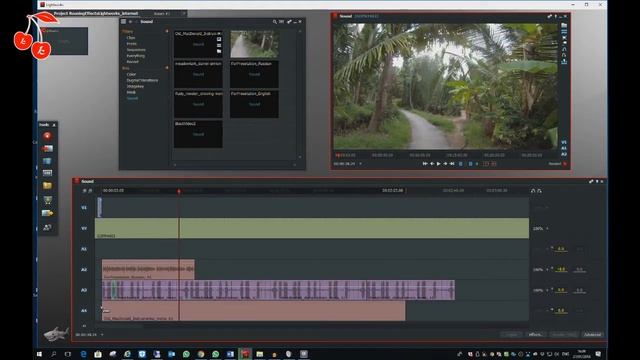Click the topmost icon on viewer's right strip

pos(564,25)
